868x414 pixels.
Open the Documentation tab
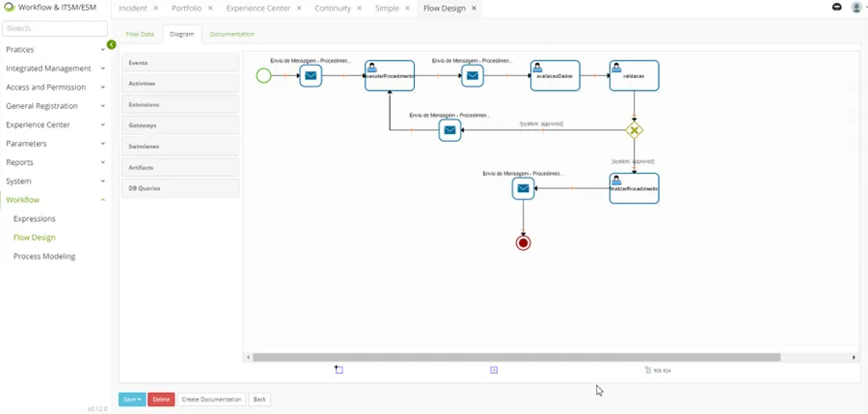[x=232, y=35]
